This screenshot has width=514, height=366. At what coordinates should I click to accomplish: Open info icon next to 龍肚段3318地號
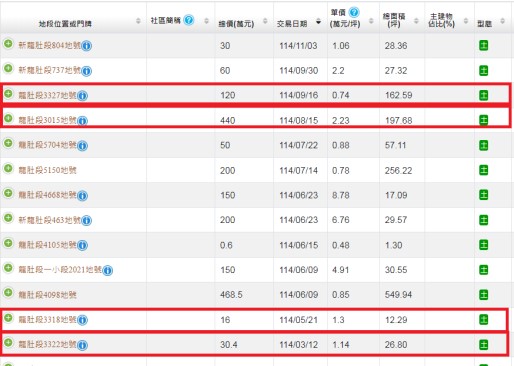point(82,320)
